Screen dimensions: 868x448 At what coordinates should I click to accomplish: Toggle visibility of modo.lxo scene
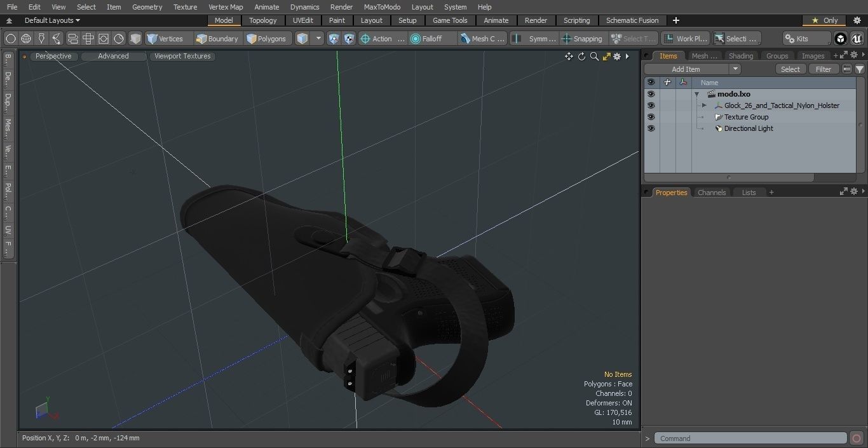click(651, 94)
